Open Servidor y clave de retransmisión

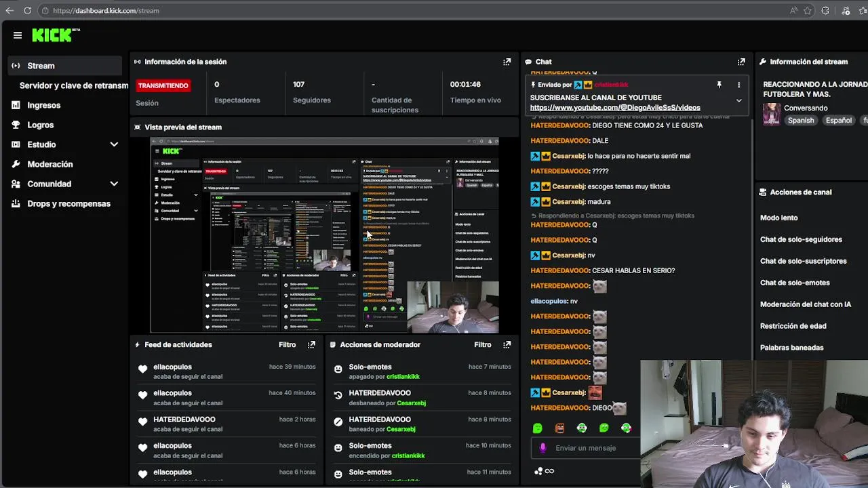73,85
